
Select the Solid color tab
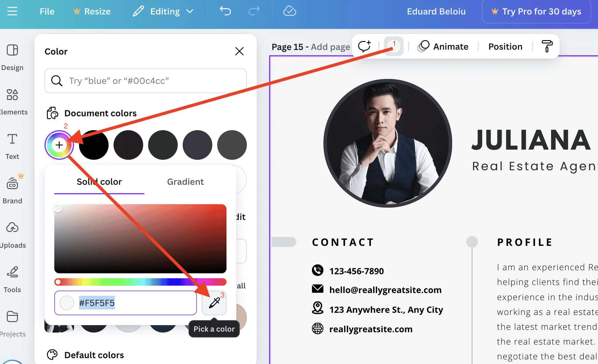tap(99, 182)
